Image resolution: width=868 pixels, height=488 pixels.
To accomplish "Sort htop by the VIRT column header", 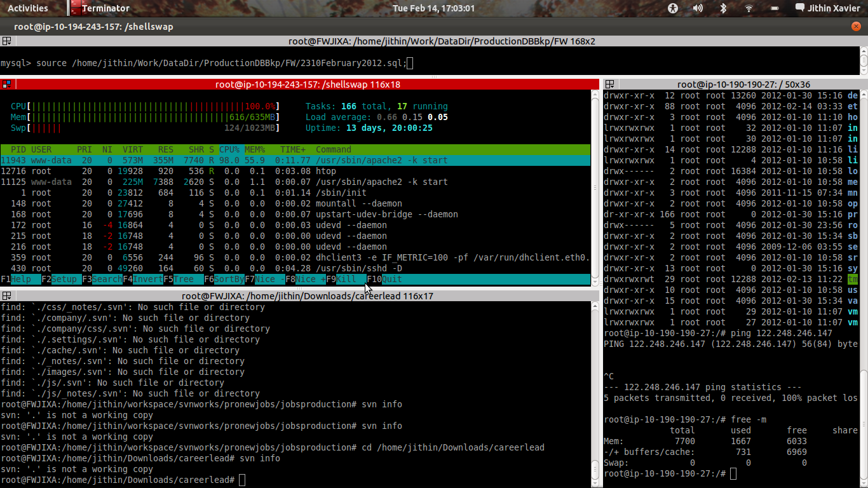I will pyautogui.click(x=133, y=149).
